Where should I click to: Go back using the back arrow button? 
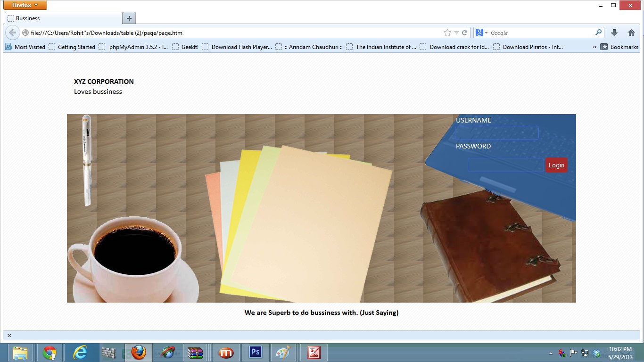tap(13, 33)
